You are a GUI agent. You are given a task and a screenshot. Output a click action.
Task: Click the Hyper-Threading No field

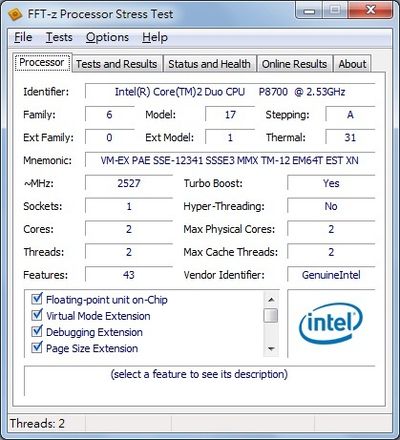click(331, 206)
